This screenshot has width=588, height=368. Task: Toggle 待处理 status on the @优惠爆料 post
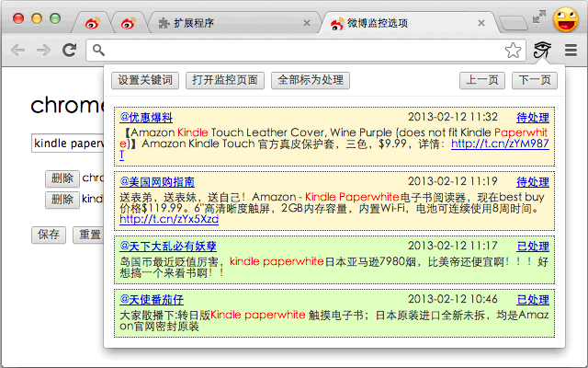point(533,118)
